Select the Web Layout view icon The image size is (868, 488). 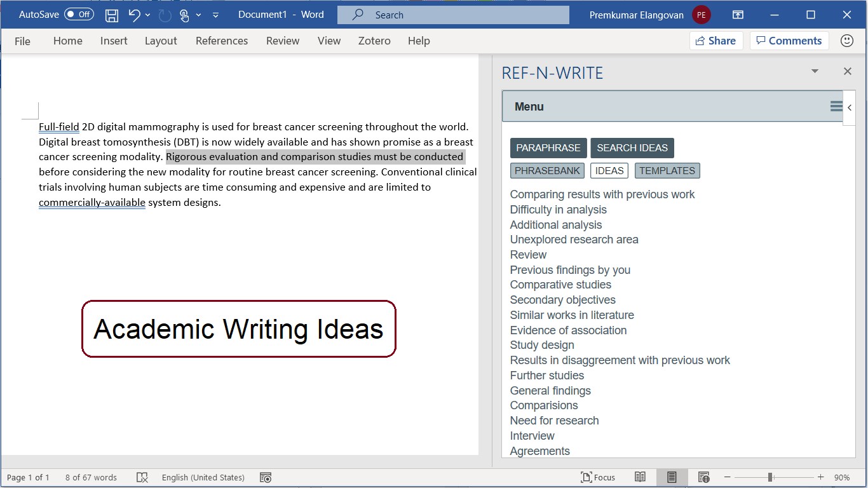click(x=703, y=477)
